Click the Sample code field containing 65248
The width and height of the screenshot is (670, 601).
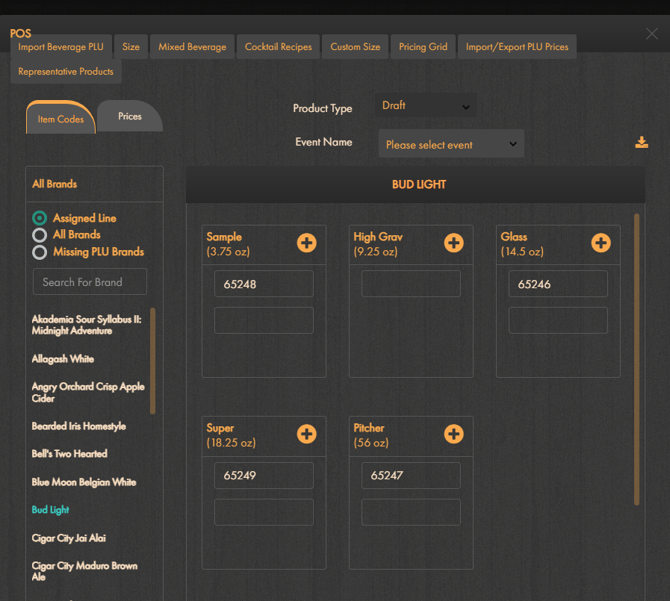(264, 284)
